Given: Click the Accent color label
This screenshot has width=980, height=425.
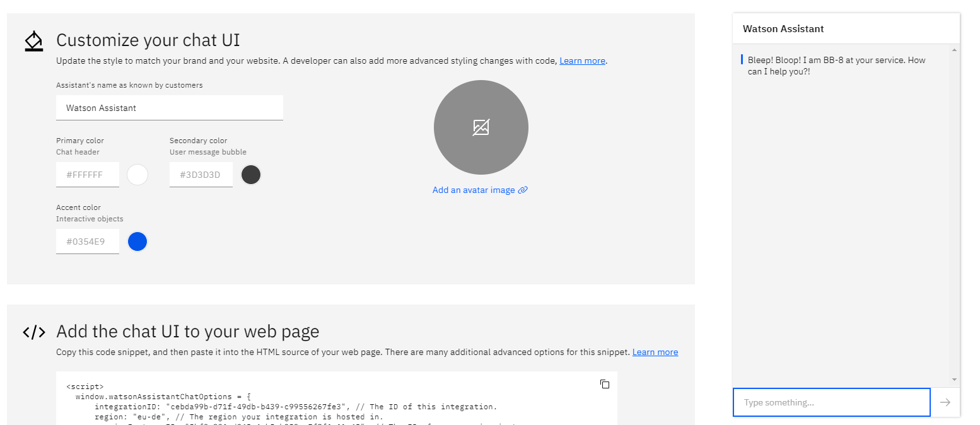Looking at the screenshot, I should click(78, 207).
